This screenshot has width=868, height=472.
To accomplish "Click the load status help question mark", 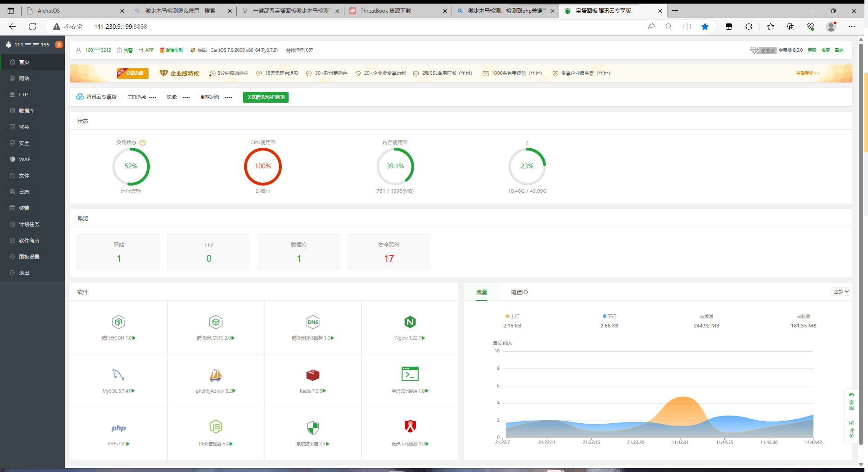I will click(143, 143).
